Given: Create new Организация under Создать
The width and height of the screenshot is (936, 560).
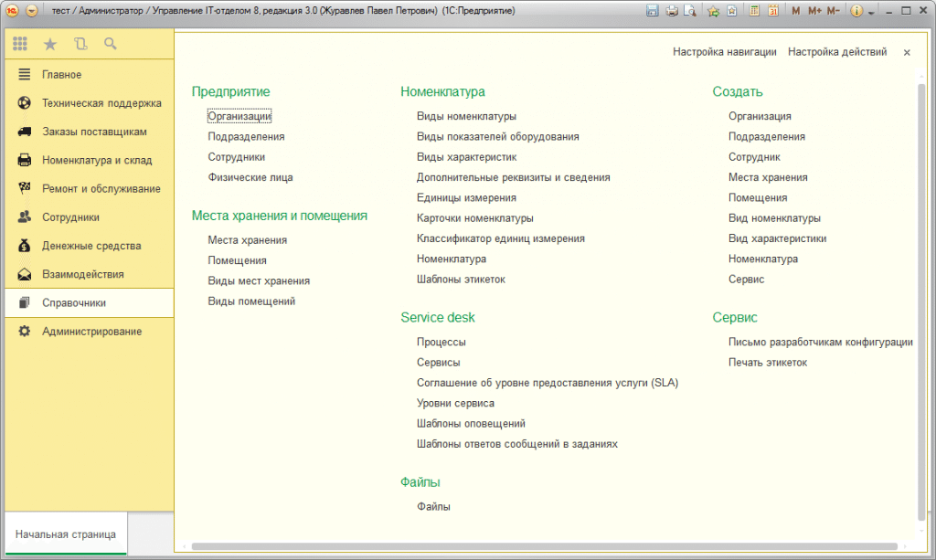Looking at the screenshot, I should (x=760, y=116).
